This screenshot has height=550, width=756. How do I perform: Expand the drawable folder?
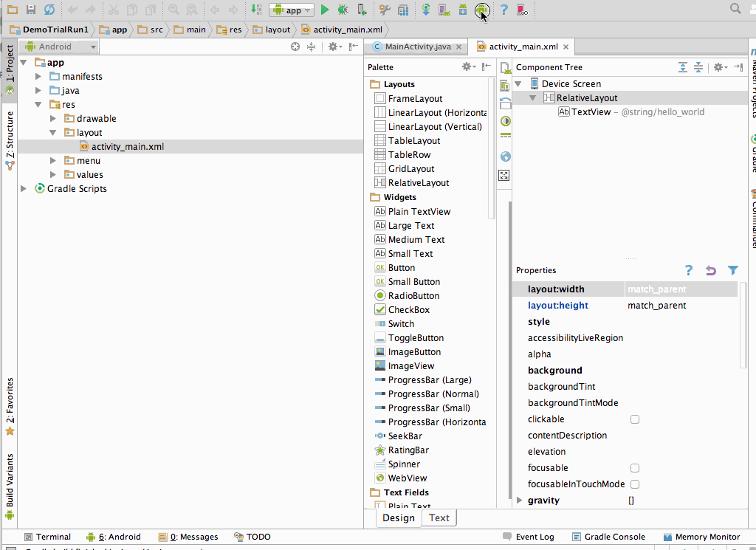53,119
